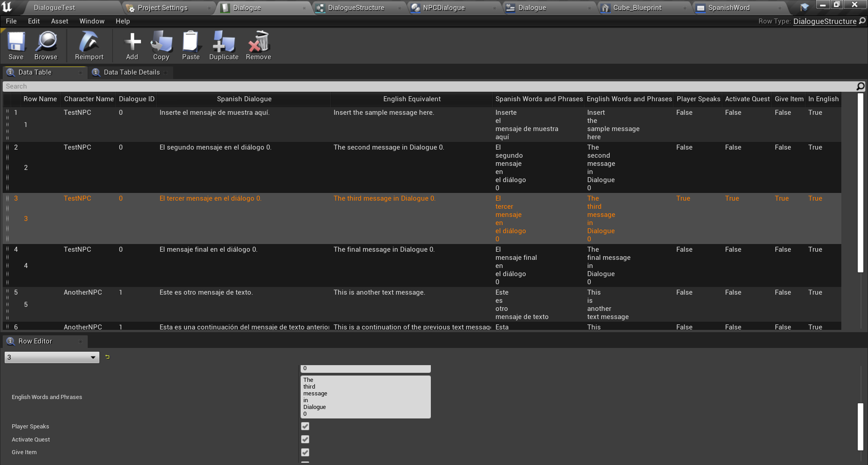
Task: Paste onto the selected row
Action: [191, 45]
